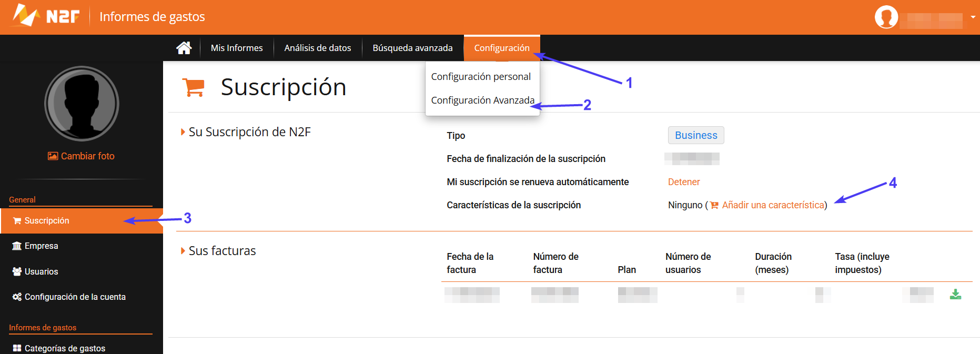Image resolution: width=980 pixels, height=354 pixels.
Task: Click Detener to stop auto-renewal
Action: coord(684,182)
